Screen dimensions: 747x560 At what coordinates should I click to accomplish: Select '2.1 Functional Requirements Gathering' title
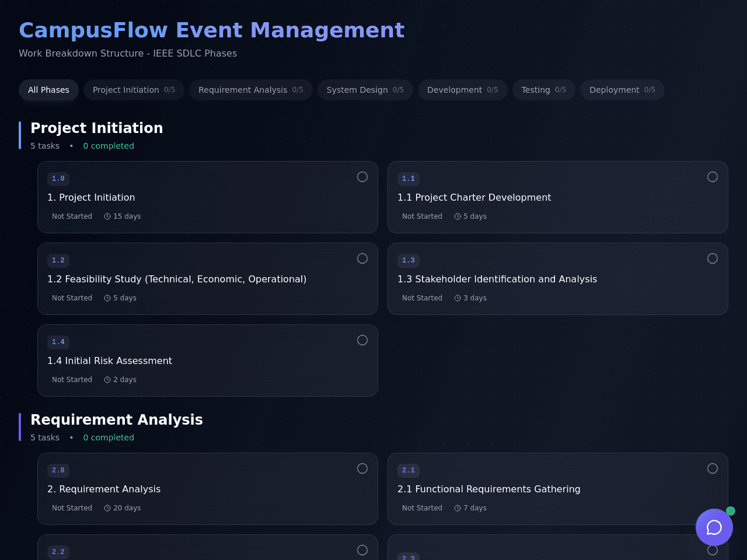489,489
